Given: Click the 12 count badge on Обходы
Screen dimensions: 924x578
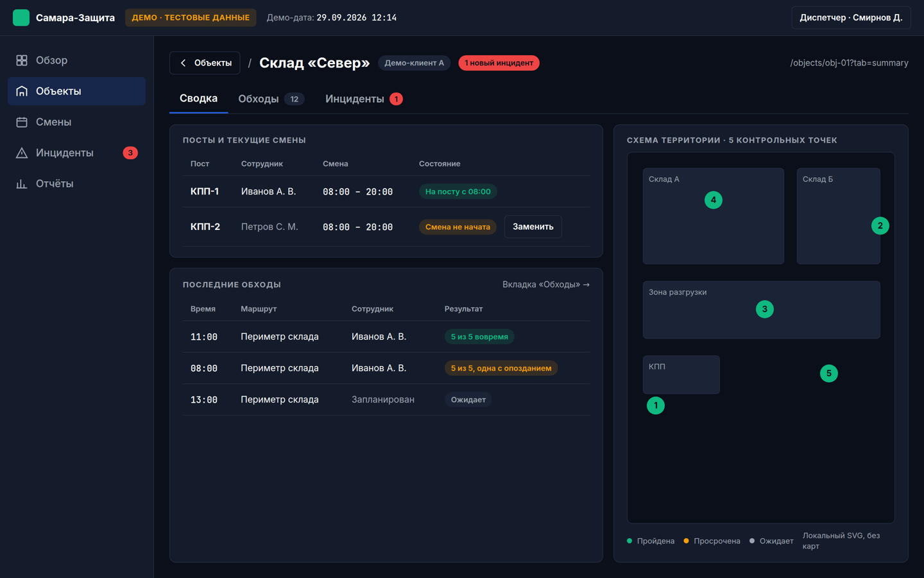Looking at the screenshot, I should pyautogui.click(x=295, y=99).
